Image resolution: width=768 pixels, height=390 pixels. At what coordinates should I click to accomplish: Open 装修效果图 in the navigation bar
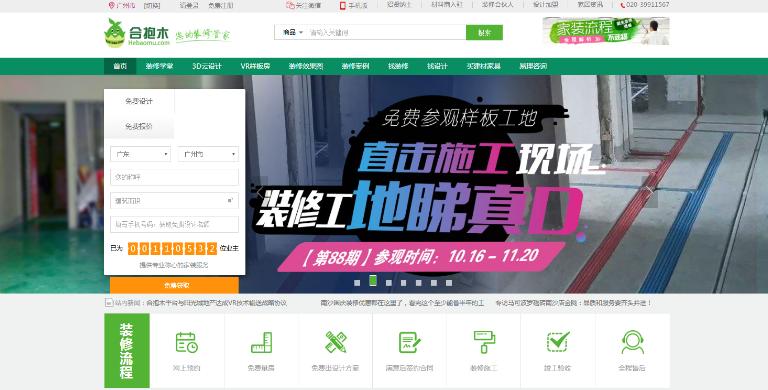coord(306,66)
